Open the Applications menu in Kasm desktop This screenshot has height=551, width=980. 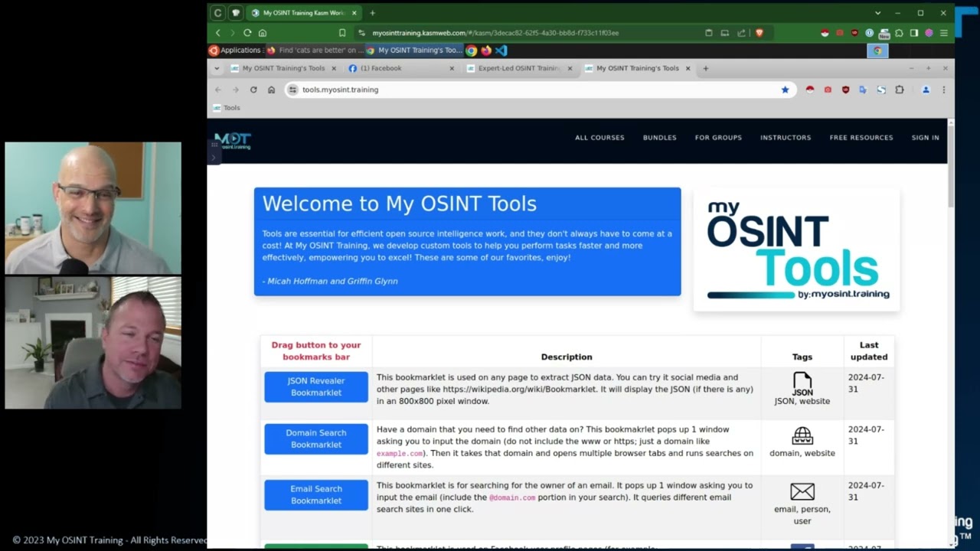[x=235, y=51]
